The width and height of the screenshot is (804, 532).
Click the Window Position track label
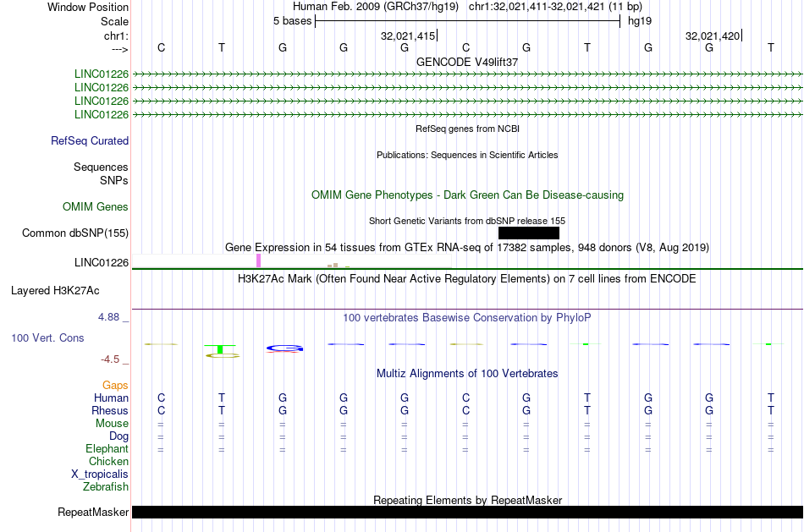click(88, 7)
